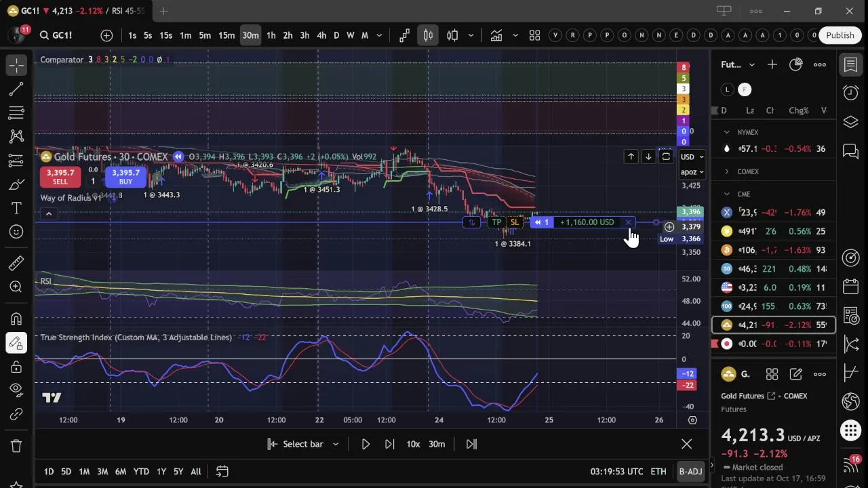The image size is (868, 488).
Task: Toggle stay in drawing mode pencil
Action: point(16,343)
